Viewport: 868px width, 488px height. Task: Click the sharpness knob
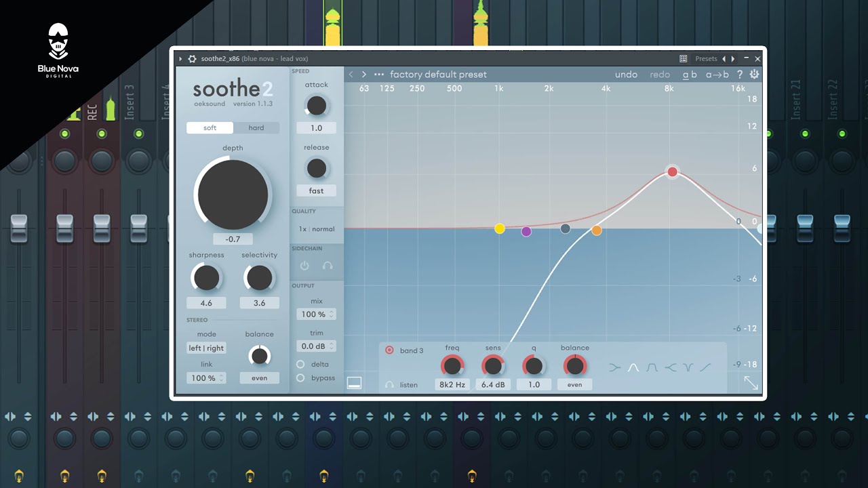click(x=207, y=278)
